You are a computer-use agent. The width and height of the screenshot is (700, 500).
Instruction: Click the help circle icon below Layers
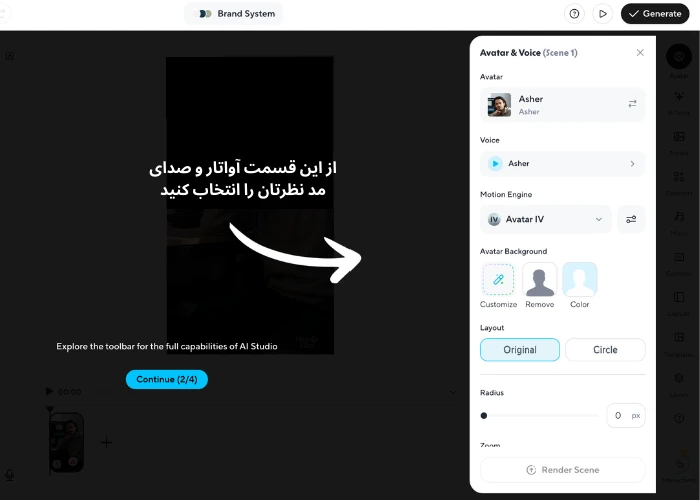tap(679, 418)
